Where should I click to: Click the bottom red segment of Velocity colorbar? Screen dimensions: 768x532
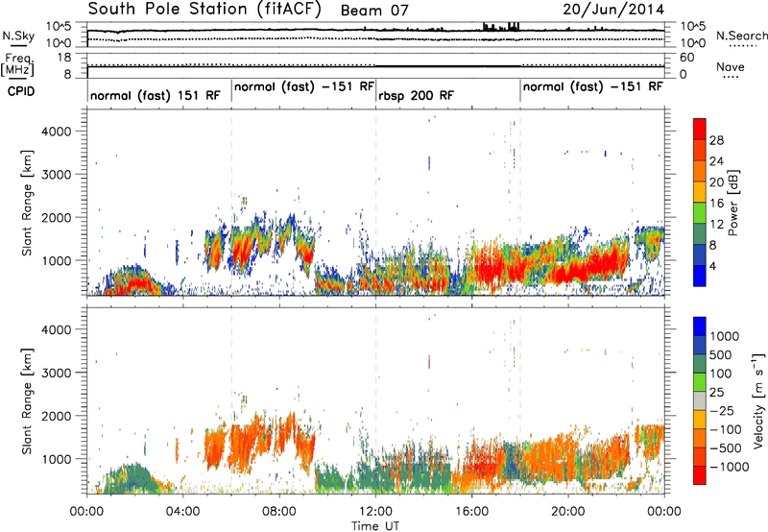click(x=700, y=475)
